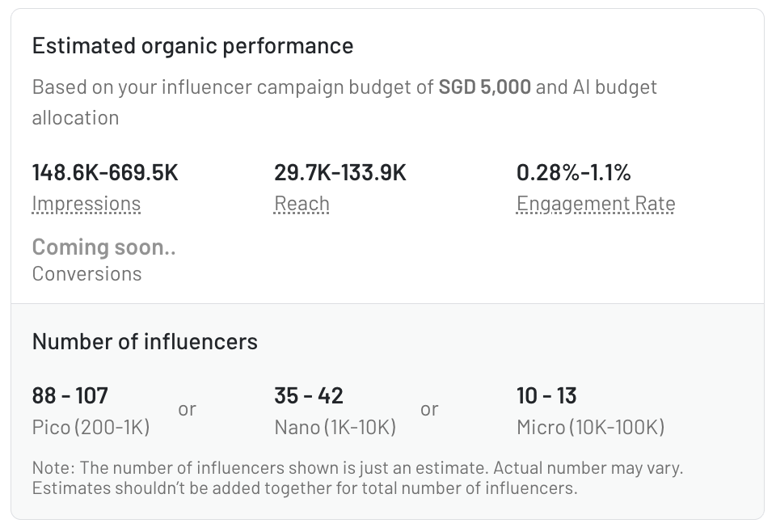
Task: Click the SGD 5,000 budget text
Action: point(485,87)
